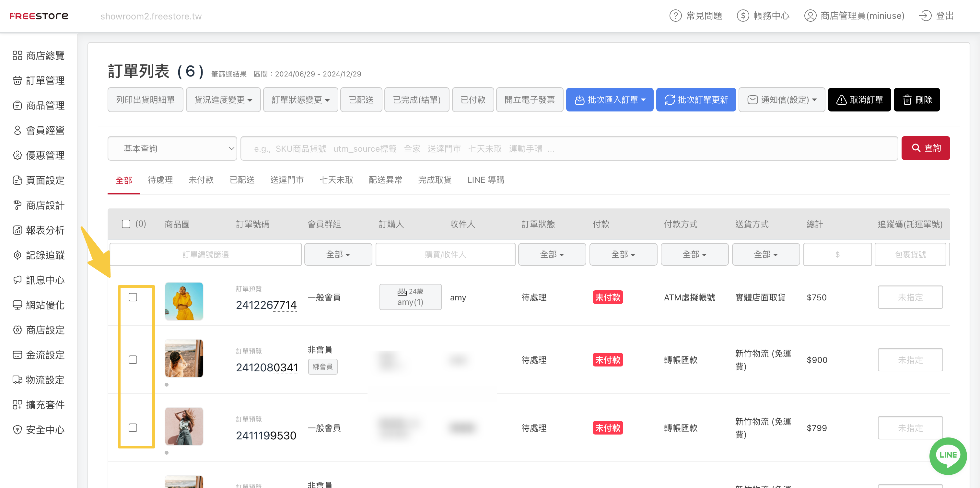Click the 記錄追蹤 target icon

pos(17,255)
